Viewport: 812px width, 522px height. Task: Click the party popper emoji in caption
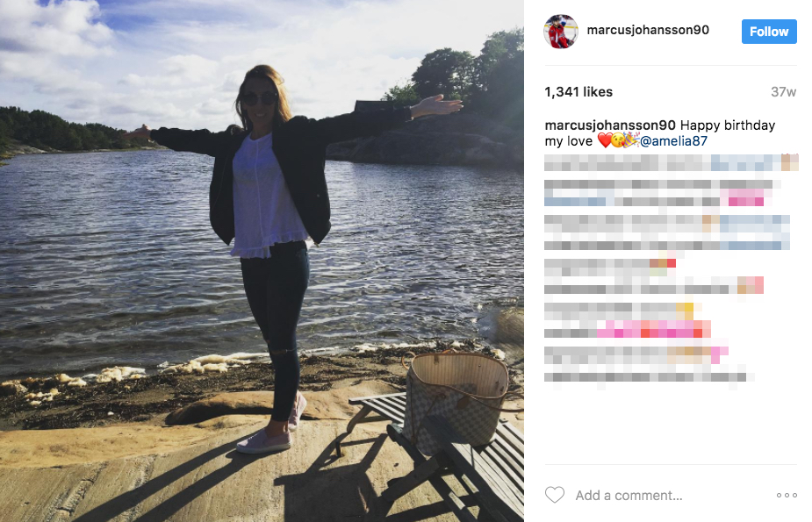click(631, 140)
